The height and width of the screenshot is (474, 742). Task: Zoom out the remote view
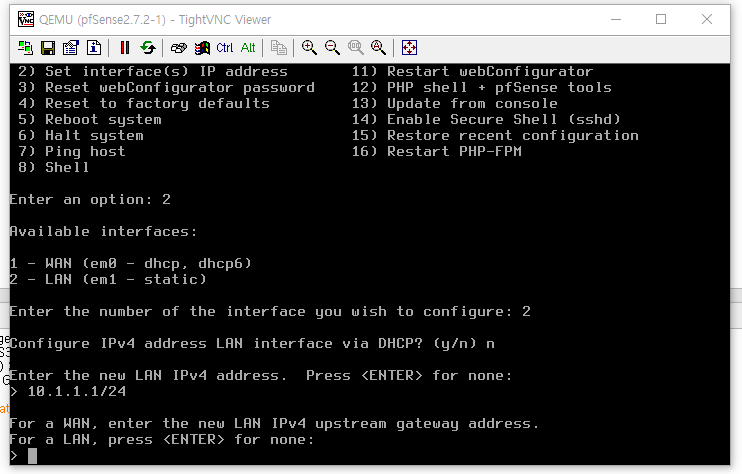[332, 48]
